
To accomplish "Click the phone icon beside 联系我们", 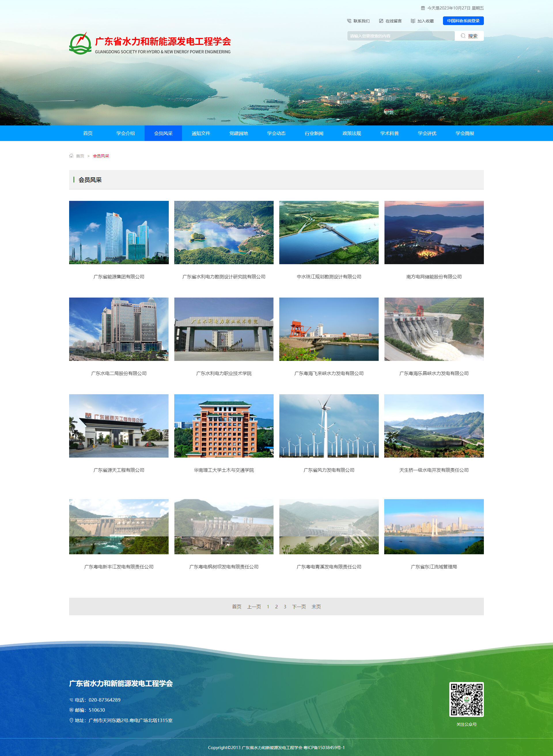I will [x=349, y=20].
